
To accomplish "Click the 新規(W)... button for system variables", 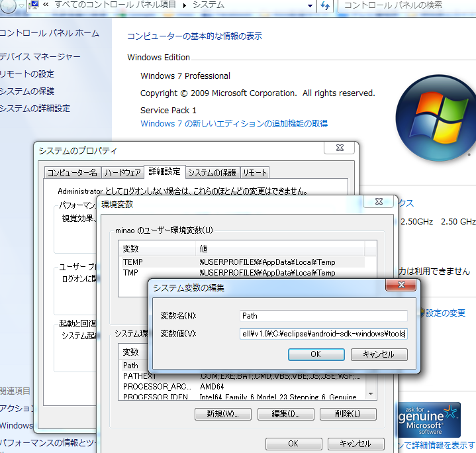I will [222, 414].
